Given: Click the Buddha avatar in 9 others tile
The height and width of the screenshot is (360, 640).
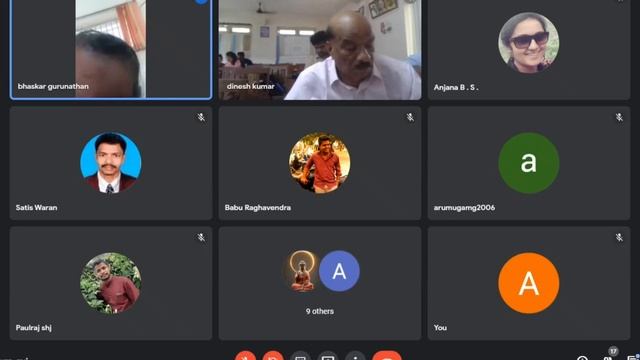Looking at the screenshot, I should pyautogui.click(x=302, y=271).
